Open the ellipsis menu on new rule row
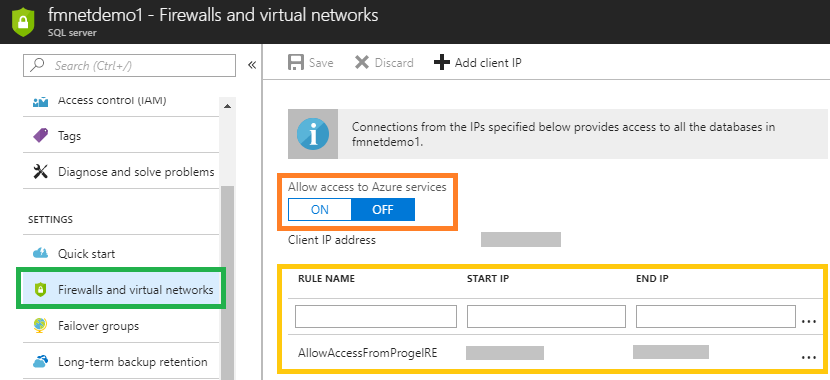830x380 pixels. (809, 321)
